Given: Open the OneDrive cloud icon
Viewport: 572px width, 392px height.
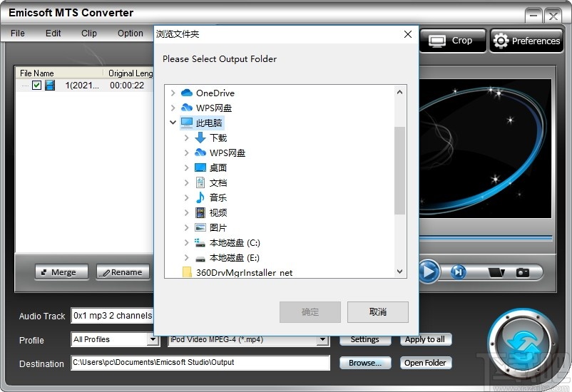Looking at the screenshot, I should (x=187, y=93).
